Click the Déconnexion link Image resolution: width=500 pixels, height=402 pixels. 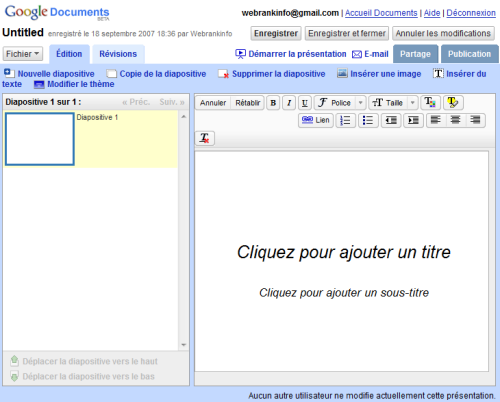471,13
